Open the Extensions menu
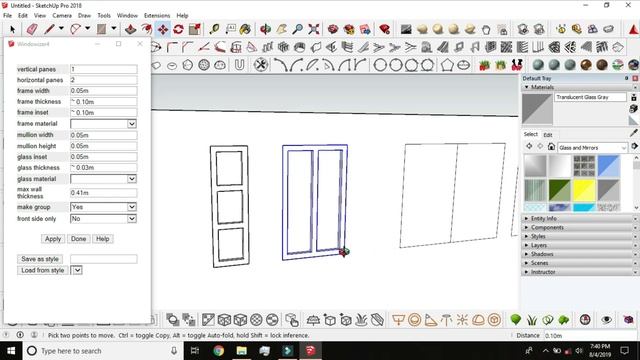This screenshot has width=640, height=360. [157, 16]
